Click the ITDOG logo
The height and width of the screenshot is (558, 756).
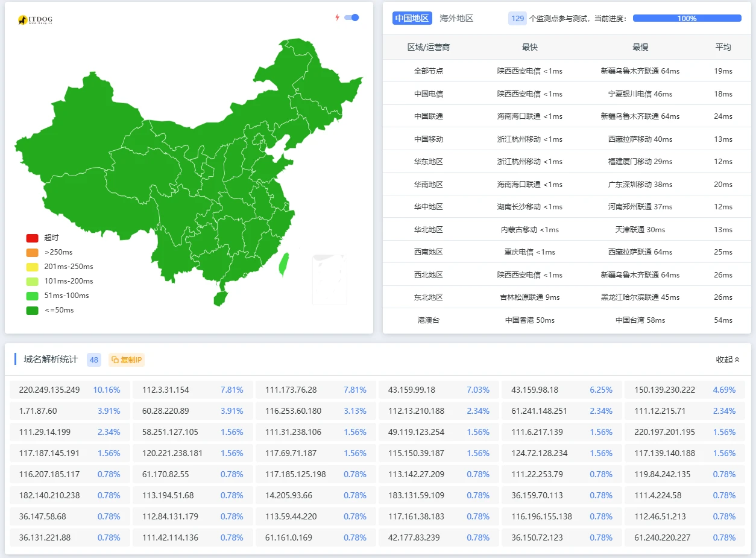35,21
